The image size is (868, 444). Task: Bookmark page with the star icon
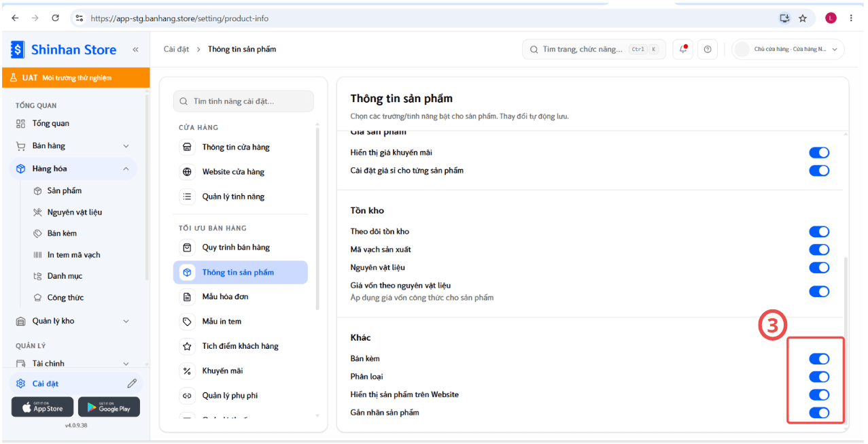803,18
